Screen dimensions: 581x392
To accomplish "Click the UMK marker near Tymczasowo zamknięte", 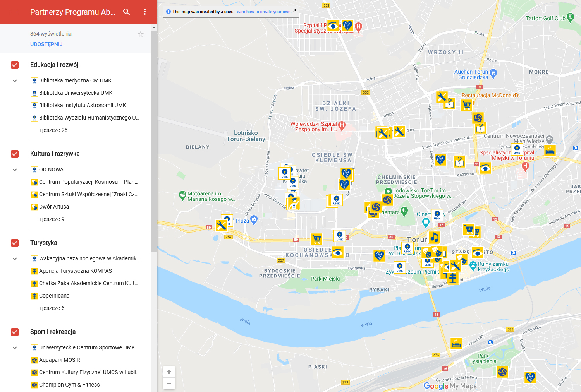I will coord(517,149).
